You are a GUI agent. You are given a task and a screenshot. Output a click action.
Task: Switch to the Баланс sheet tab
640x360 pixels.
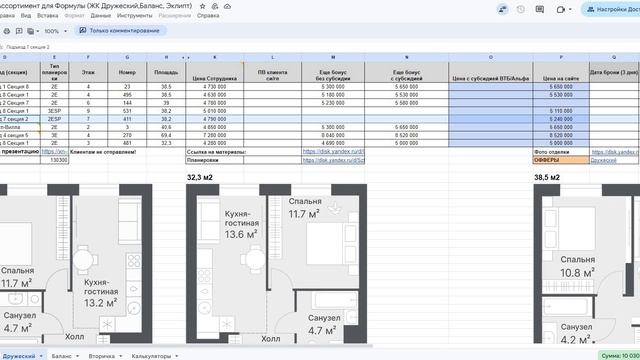[61, 356]
